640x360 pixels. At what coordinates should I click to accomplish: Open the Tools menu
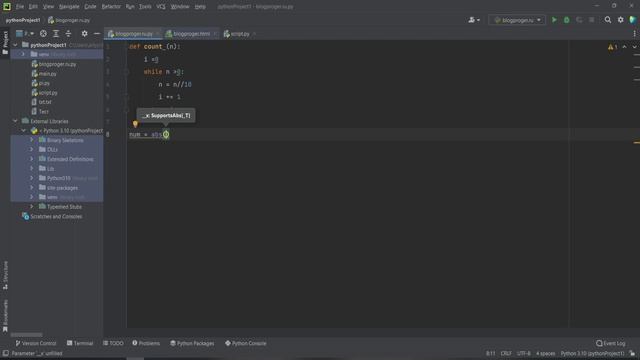[x=145, y=7]
